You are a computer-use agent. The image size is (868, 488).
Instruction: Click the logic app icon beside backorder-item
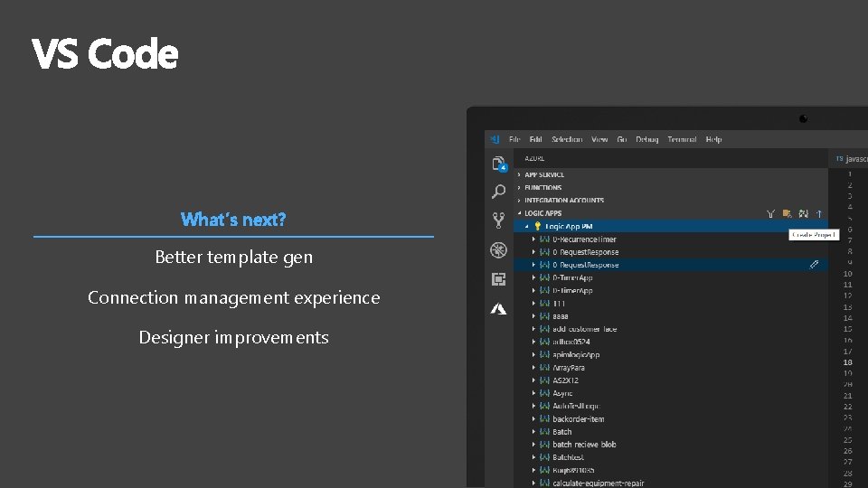(544, 419)
